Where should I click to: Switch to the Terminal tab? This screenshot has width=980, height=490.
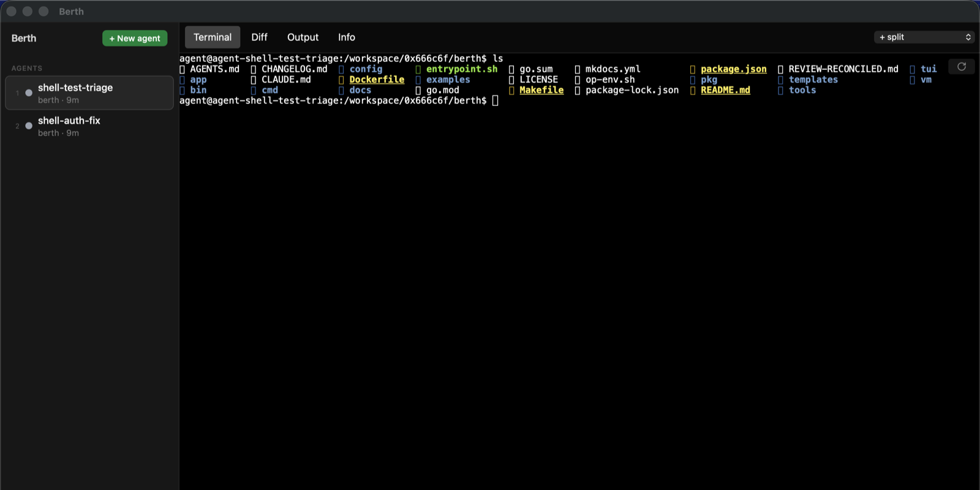[x=213, y=37]
